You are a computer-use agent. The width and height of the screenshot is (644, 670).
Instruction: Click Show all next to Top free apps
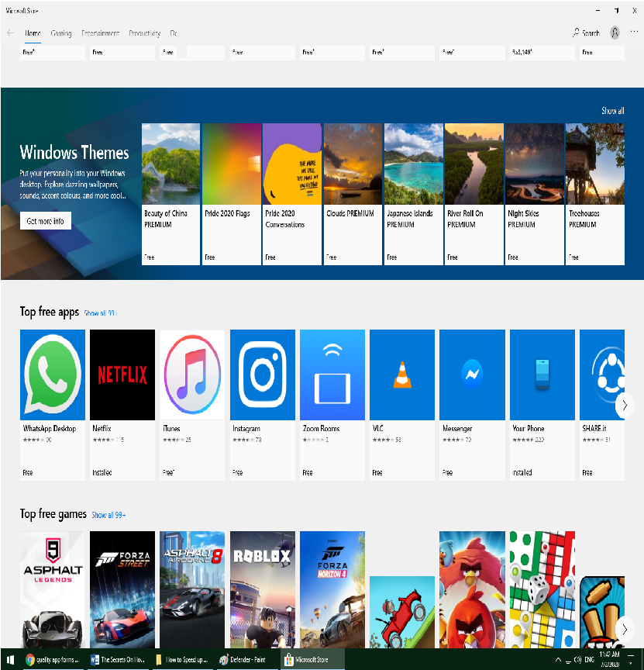click(100, 313)
